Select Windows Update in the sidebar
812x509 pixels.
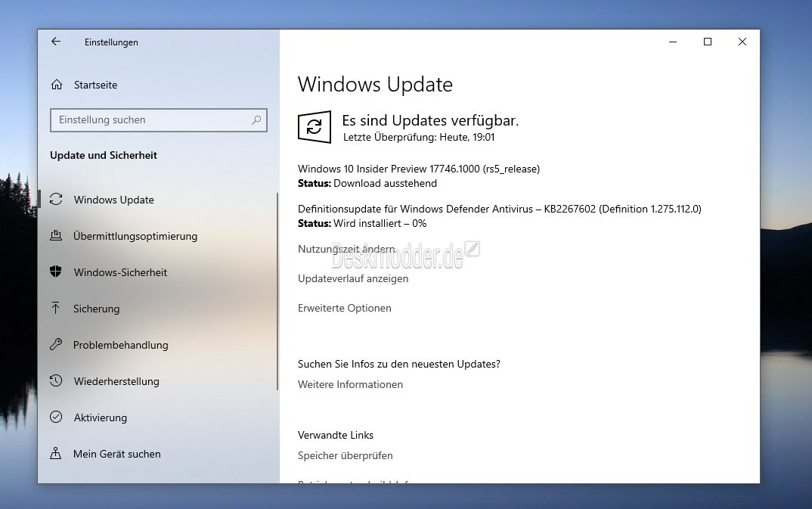click(114, 200)
